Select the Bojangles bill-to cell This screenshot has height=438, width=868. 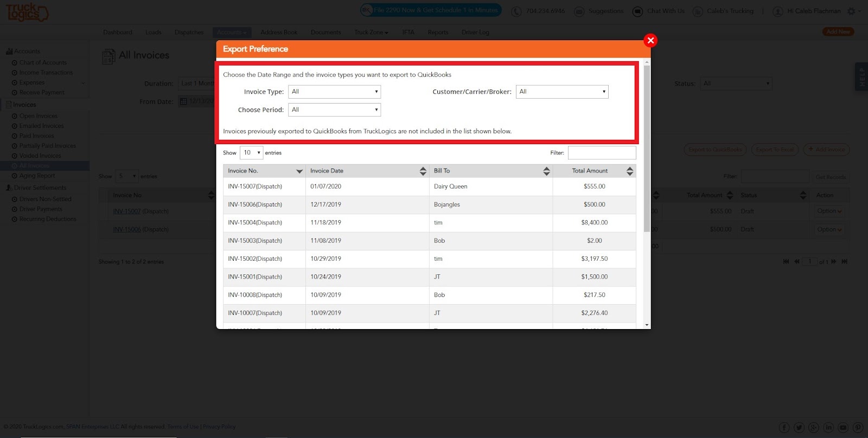490,204
